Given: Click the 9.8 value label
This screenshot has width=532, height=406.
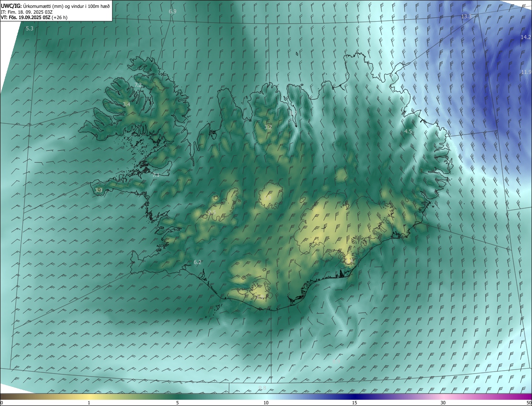Looking at the screenshot, I should click(x=262, y=388).
